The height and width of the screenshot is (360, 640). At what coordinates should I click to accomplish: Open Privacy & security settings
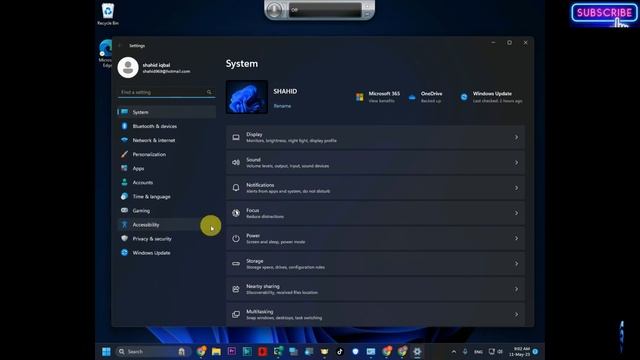click(167, 239)
